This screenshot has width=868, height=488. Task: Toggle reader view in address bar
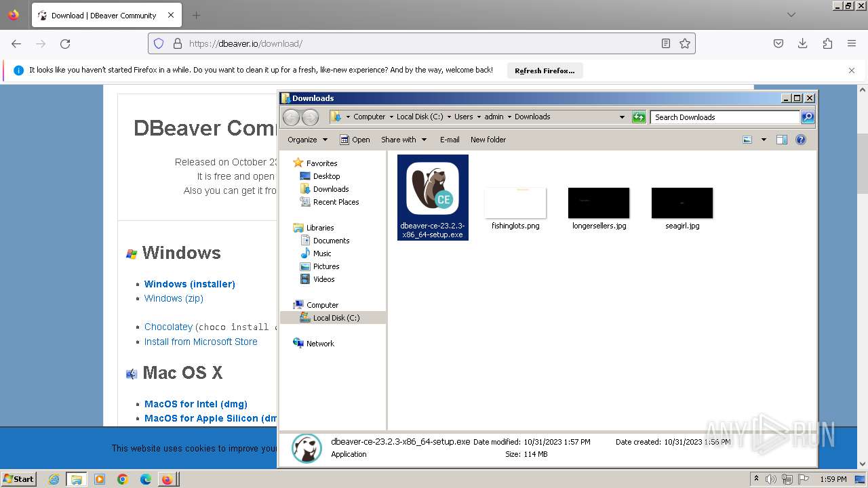tap(666, 43)
